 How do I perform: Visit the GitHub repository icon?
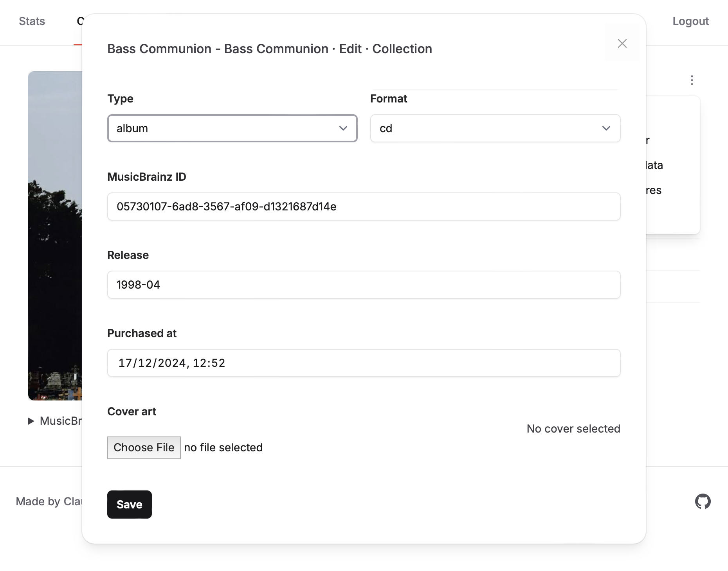pos(703,501)
